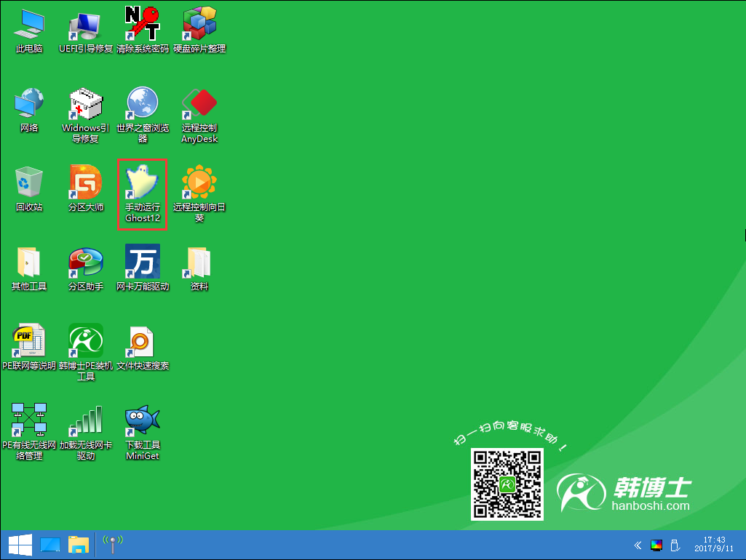Select Windows引导修复 icon

point(86,104)
